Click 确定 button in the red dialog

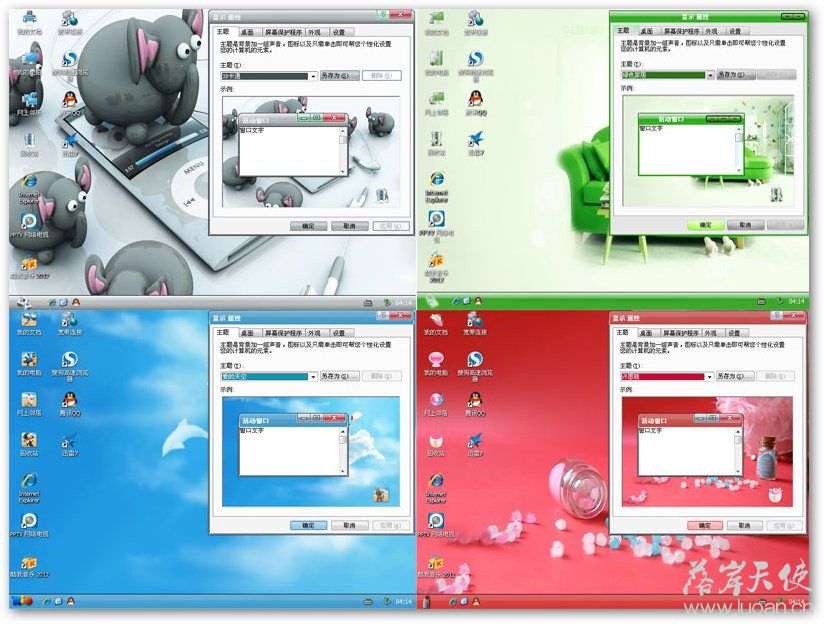pos(706,525)
